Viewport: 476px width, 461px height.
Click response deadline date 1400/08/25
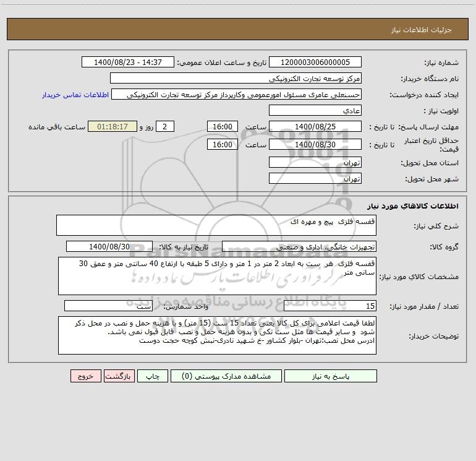(x=315, y=126)
